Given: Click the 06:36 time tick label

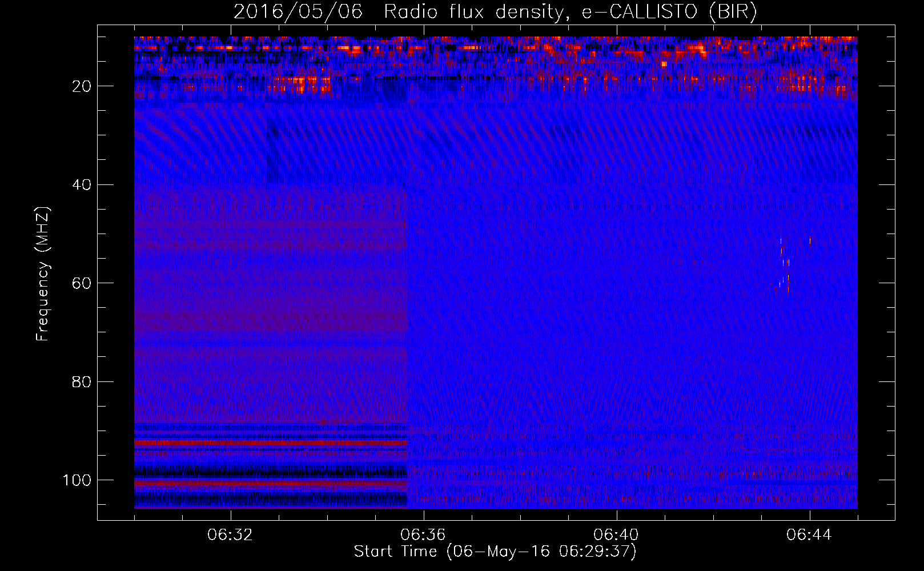Looking at the screenshot, I should point(423,535).
